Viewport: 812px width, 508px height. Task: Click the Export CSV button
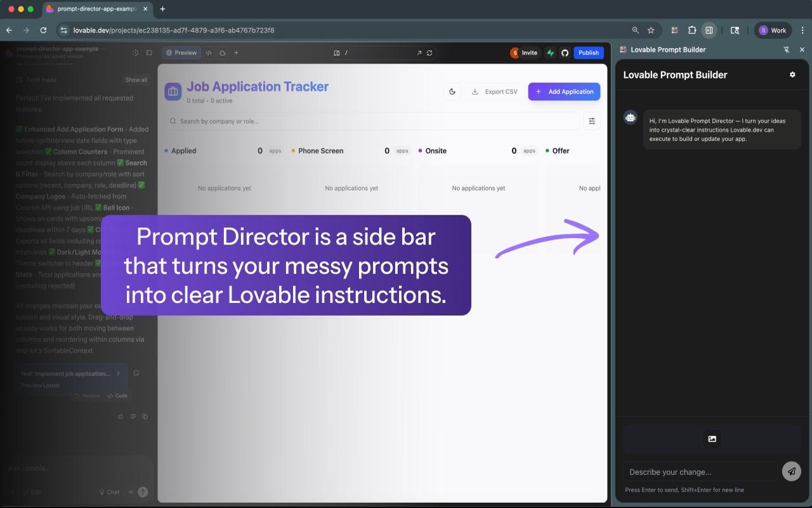[x=495, y=91]
